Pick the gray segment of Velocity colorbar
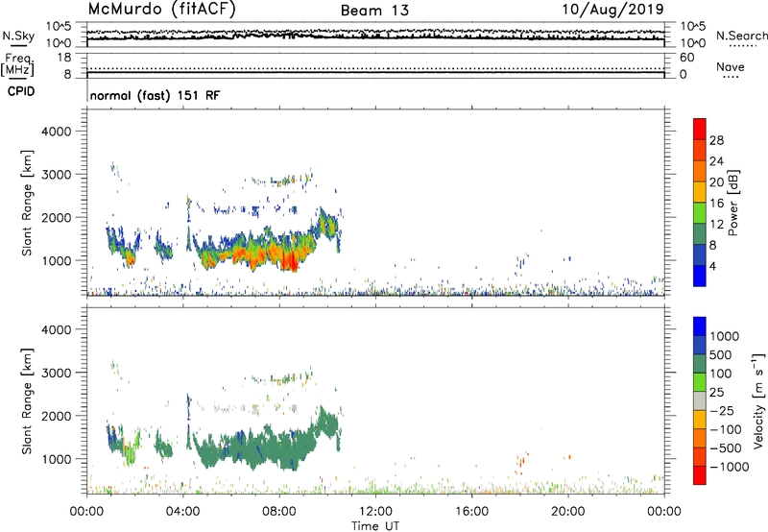768x532 pixels. 700,400
